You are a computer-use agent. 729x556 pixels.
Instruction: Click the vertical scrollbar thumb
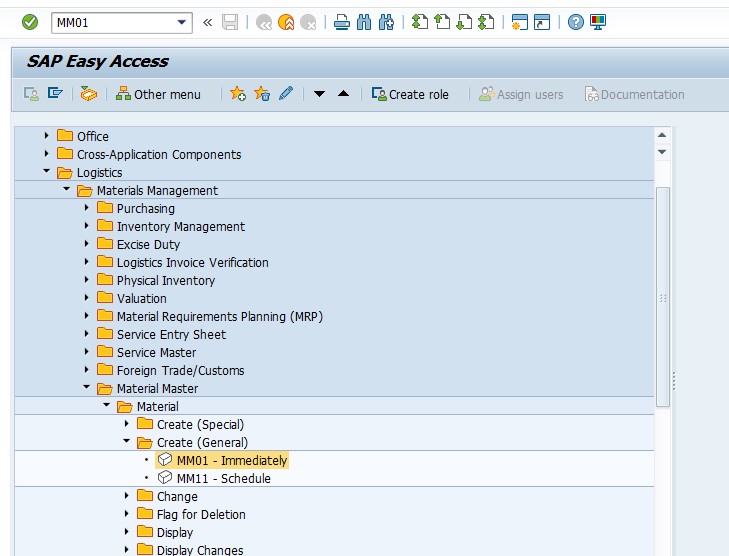[x=663, y=297]
